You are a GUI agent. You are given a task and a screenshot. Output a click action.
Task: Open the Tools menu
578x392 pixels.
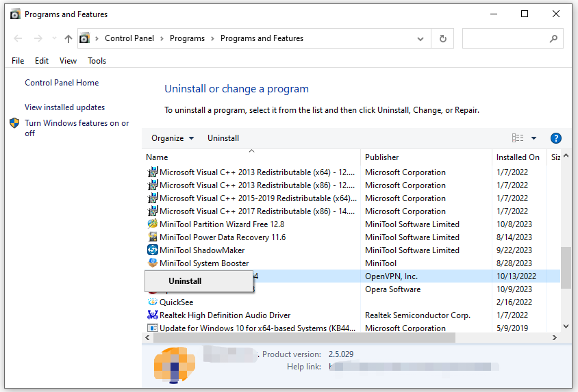coord(97,61)
